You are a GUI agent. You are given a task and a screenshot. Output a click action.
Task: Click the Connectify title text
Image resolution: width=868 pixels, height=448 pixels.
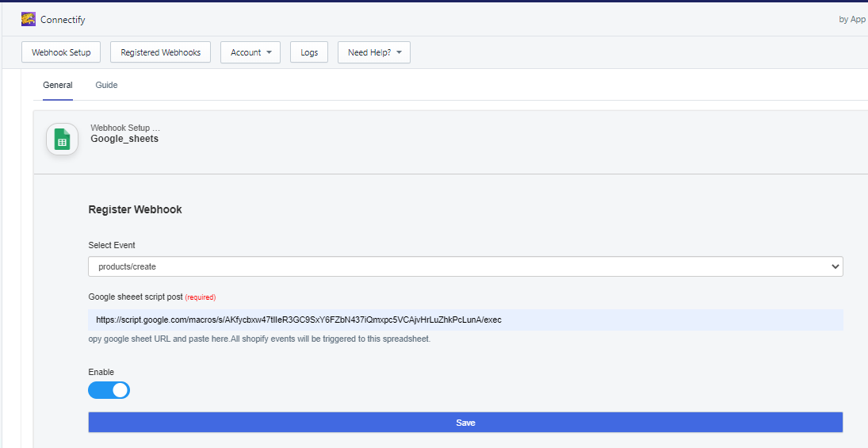[63, 19]
